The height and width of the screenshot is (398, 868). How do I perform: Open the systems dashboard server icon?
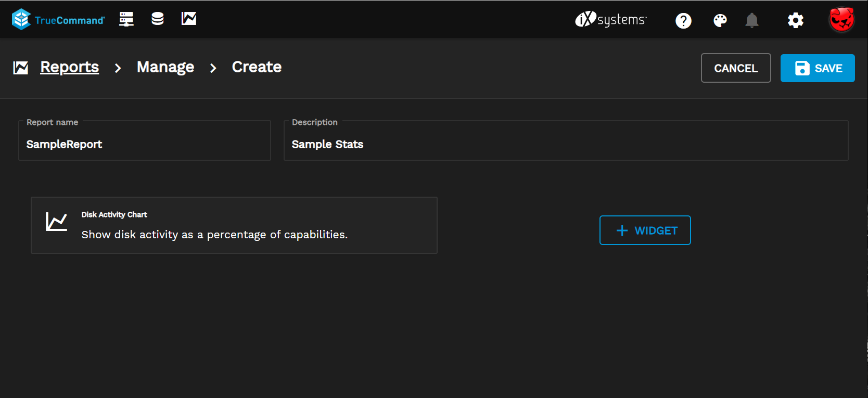pyautogui.click(x=126, y=19)
